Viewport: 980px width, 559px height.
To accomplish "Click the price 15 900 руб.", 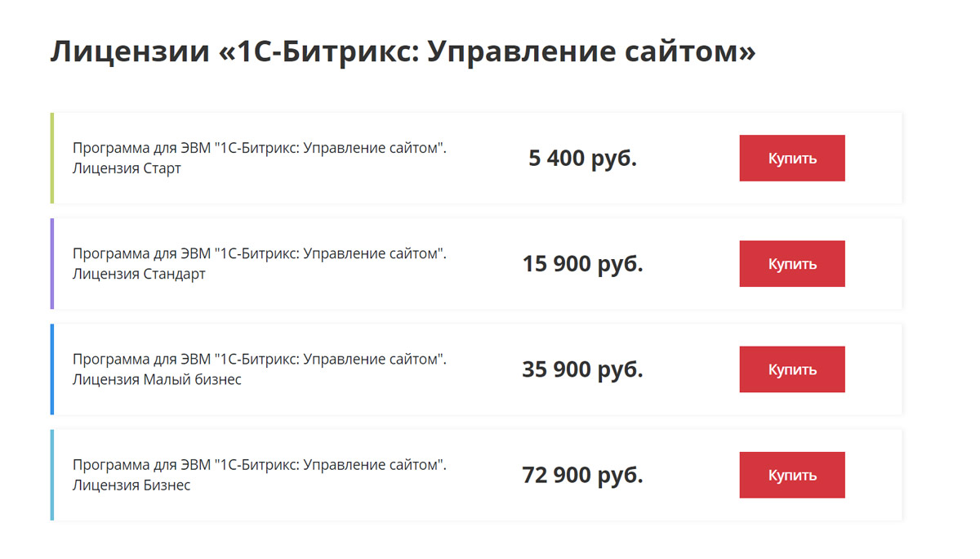I will pos(582,263).
